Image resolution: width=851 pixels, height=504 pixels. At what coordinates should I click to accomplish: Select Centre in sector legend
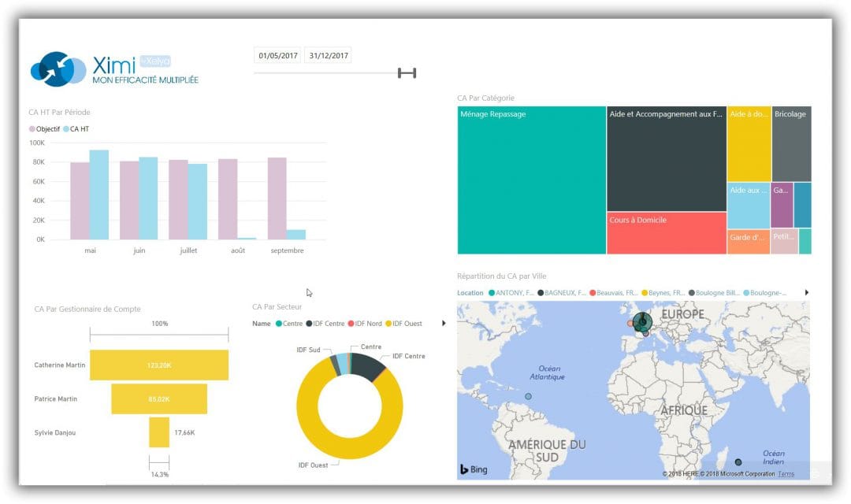click(x=289, y=324)
